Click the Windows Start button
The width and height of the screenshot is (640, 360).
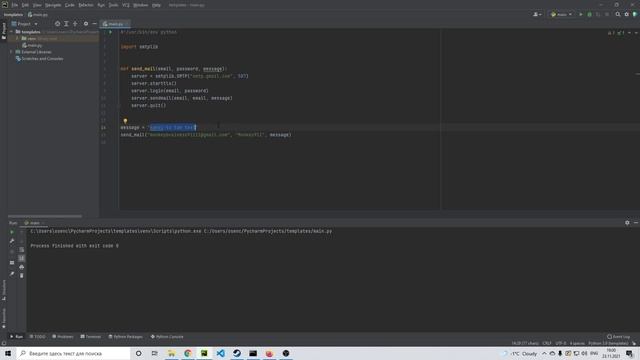coord(8,353)
